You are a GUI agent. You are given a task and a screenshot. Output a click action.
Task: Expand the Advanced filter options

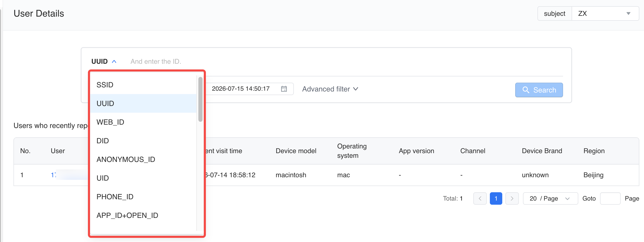[x=330, y=89]
